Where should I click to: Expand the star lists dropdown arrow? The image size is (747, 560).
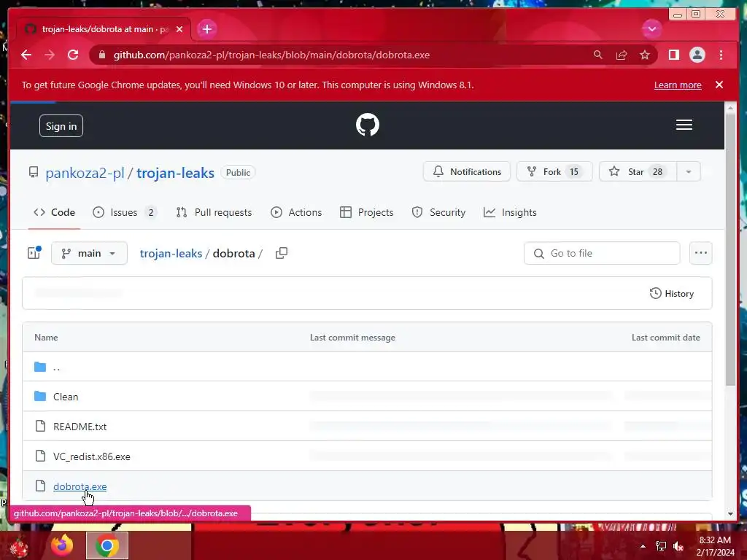click(689, 171)
